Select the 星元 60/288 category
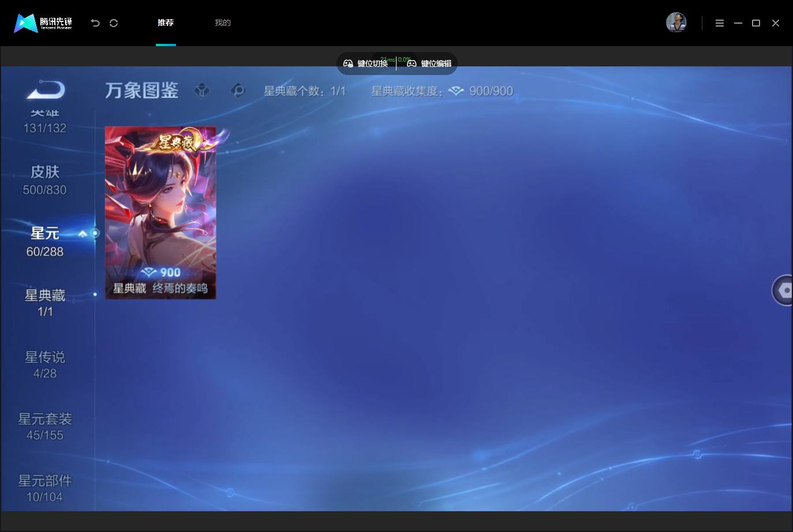The height and width of the screenshot is (532, 793). point(45,242)
